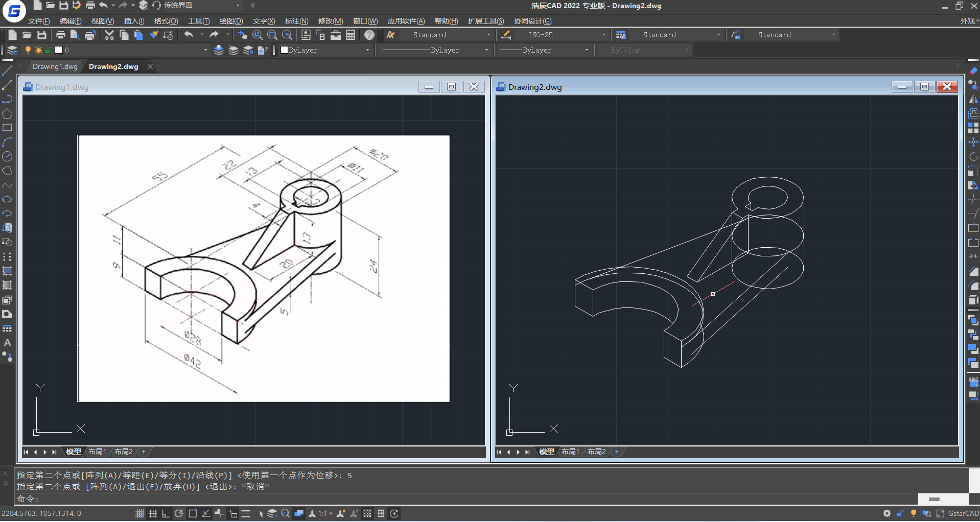Expand the layer 0 dropdown list
Screen dimensions: 980x522
(x=205, y=50)
